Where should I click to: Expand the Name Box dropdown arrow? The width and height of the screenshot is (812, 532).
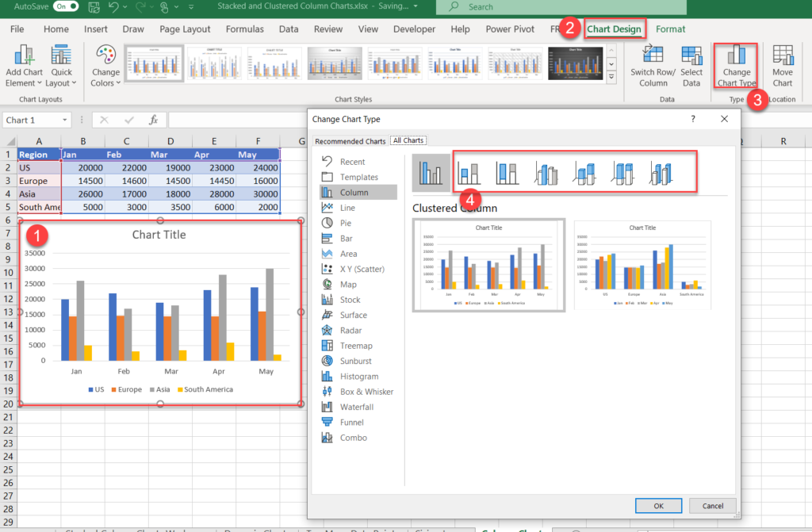[64, 121]
